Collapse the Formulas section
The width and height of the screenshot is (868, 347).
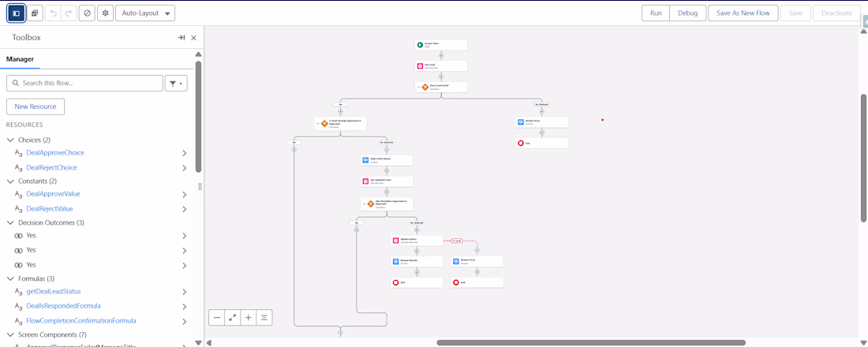click(10, 278)
